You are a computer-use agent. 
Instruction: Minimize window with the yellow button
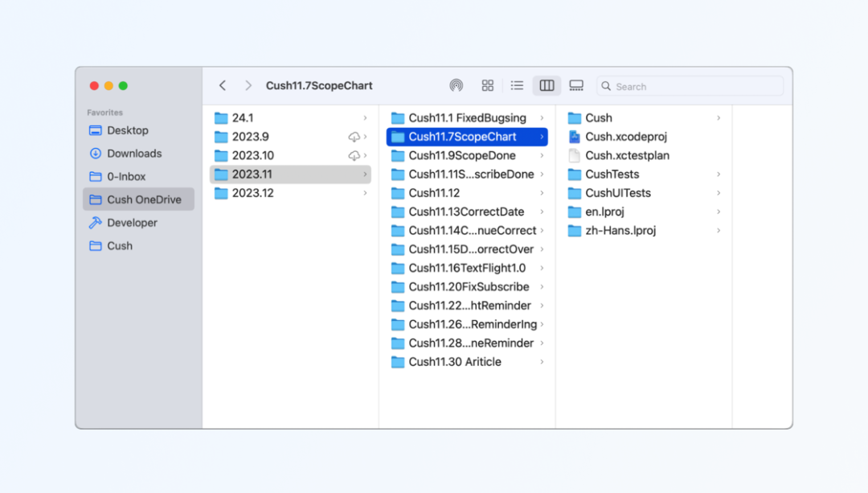pyautogui.click(x=108, y=86)
